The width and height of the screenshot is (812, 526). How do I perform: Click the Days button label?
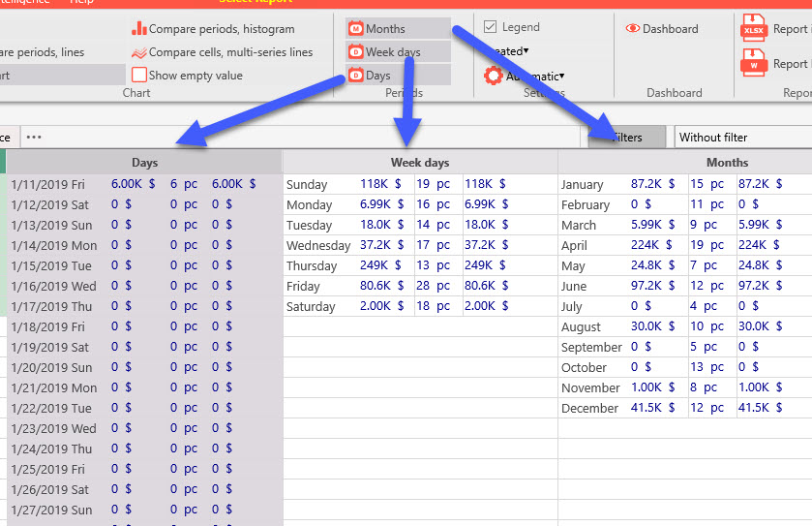(378, 76)
